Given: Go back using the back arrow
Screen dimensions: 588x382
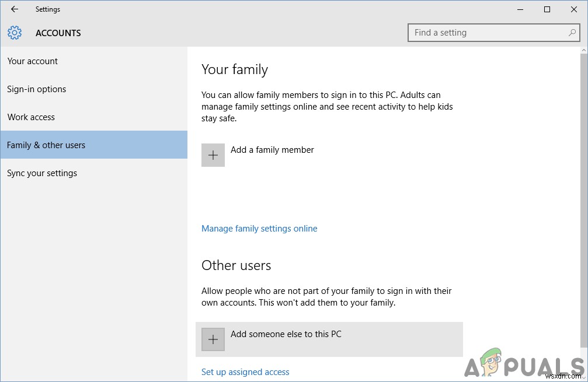Looking at the screenshot, I should 15,9.
